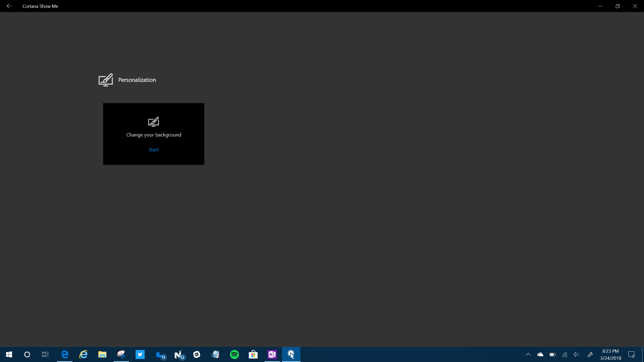
Task: Click the Personalization section icon
Action: tap(106, 80)
